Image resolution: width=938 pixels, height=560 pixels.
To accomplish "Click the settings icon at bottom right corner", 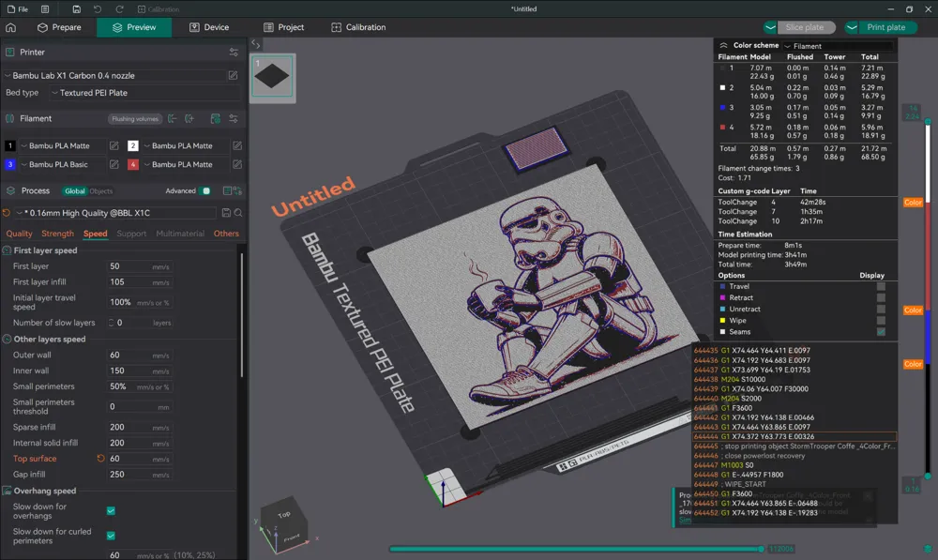I will click(x=928, y=549).
